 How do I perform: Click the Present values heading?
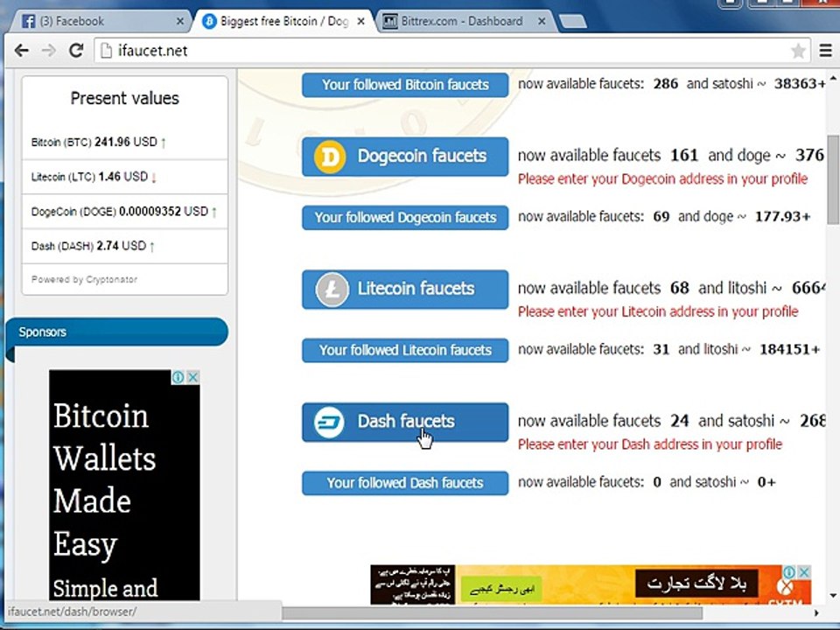[125, 99]
